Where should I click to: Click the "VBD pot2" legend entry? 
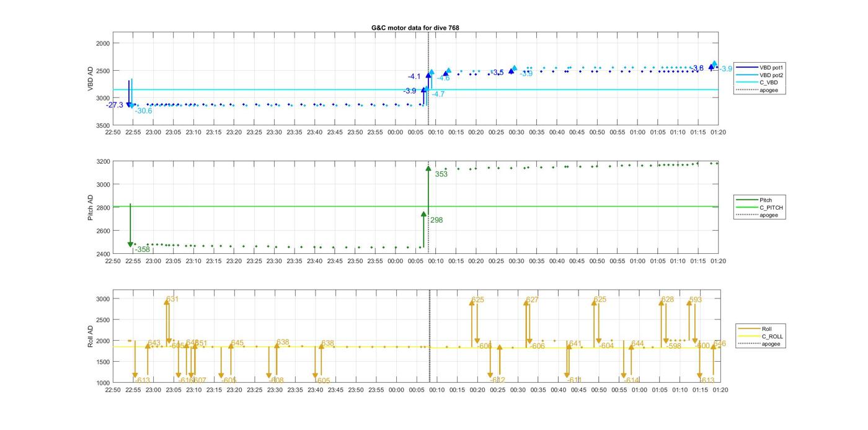tap(771, 74)
